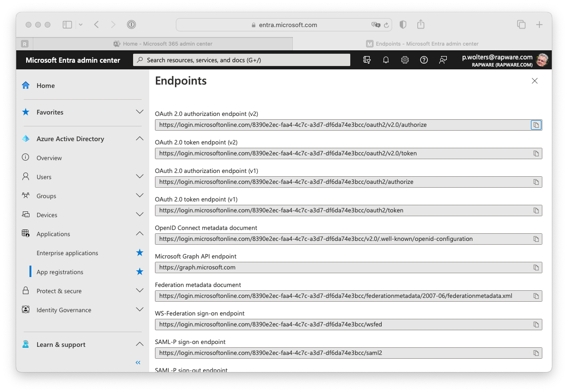Viewport: 568px width, 392px height.
Task: Click the Users person icon
Action: pos(26,177)
